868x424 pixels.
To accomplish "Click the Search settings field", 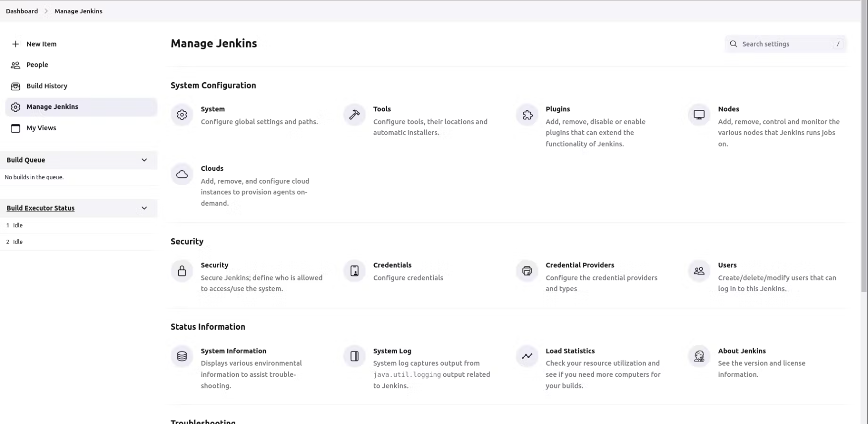I will pyautogui.click(x=785, y=44).
